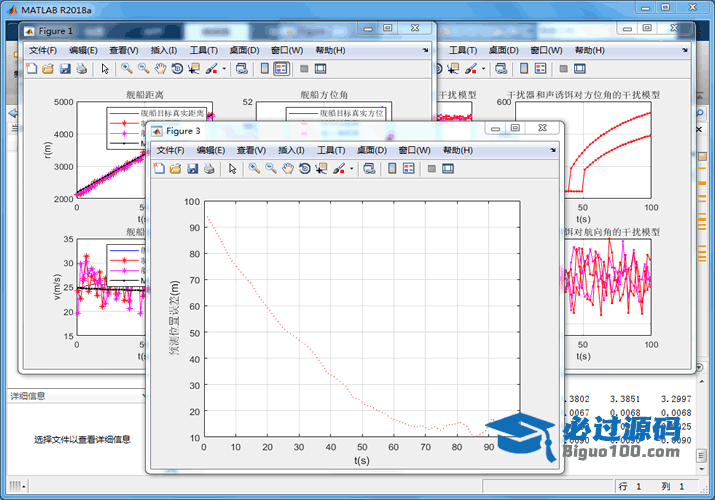
Task: Open 文件(F) menu in Figure 3
Action: pyautogui.click(x=170, y=150)
